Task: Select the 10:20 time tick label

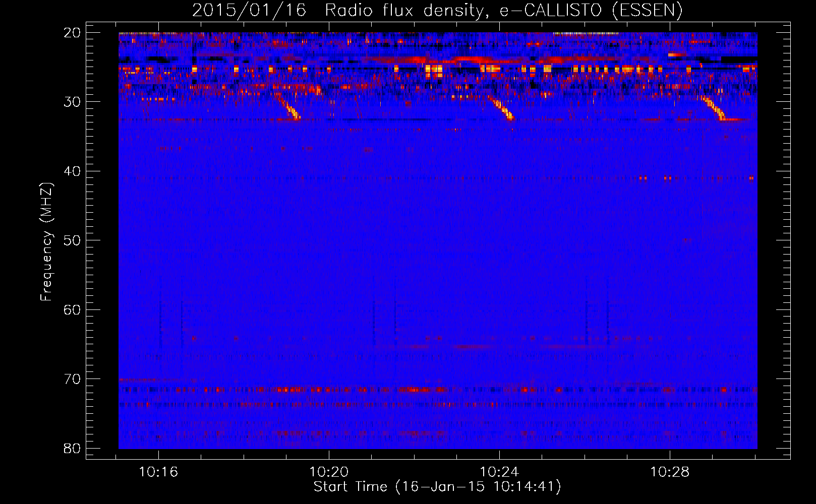Action: pyautogui.click(x=329, y=472)
